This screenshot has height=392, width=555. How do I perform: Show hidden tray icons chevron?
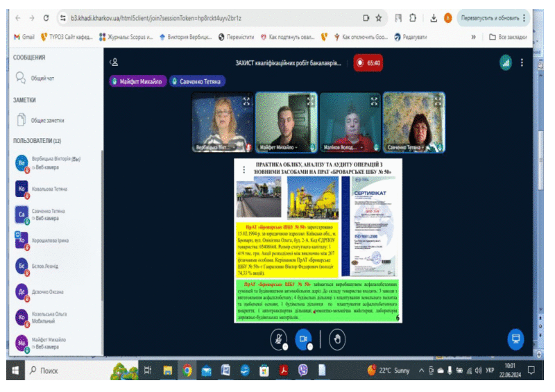[x=421, y=370]
